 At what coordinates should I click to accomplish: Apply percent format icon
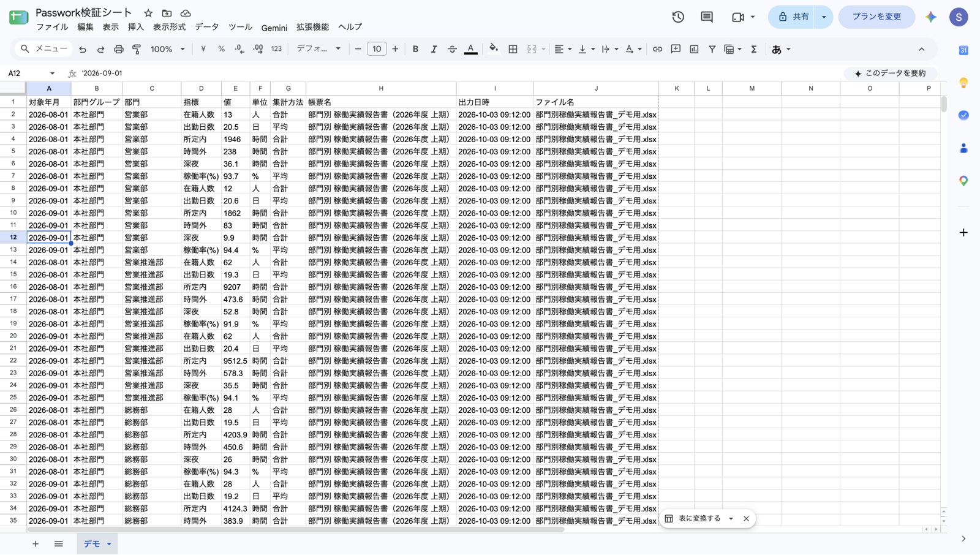click(221, 50)
